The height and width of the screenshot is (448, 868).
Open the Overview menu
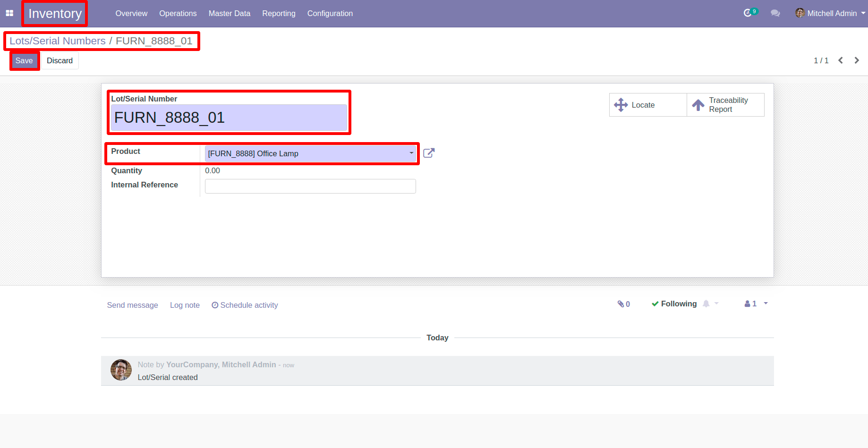(131, 13)
